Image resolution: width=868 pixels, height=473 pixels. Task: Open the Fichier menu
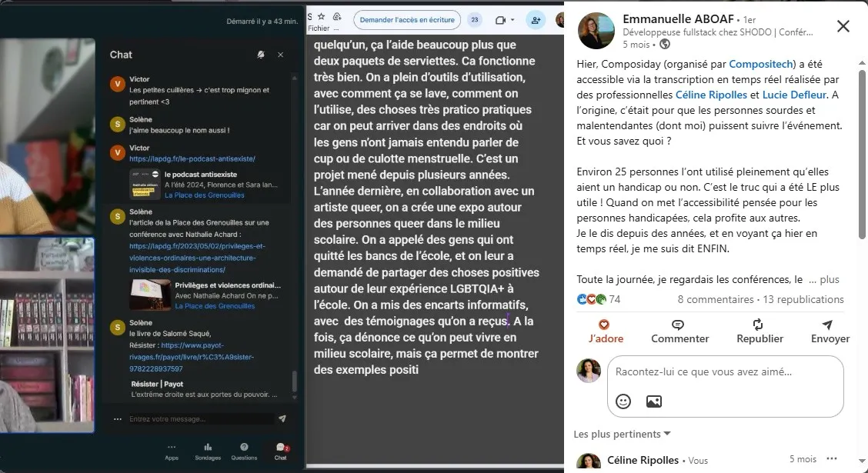point(319,28)
